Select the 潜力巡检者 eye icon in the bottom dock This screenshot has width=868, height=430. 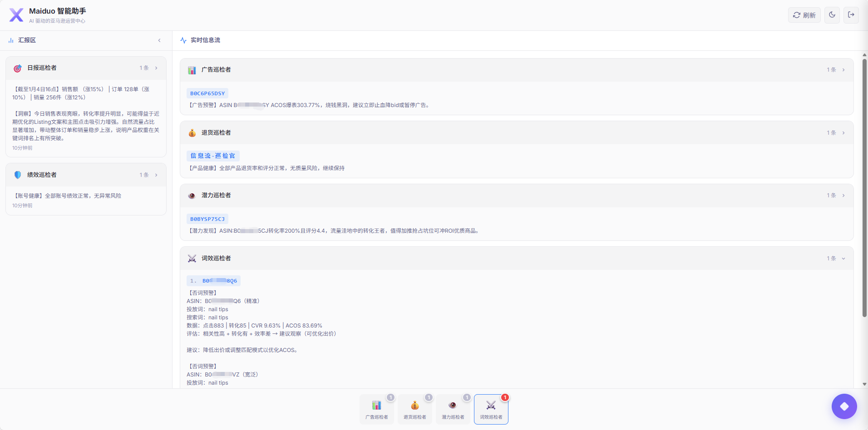453,405
